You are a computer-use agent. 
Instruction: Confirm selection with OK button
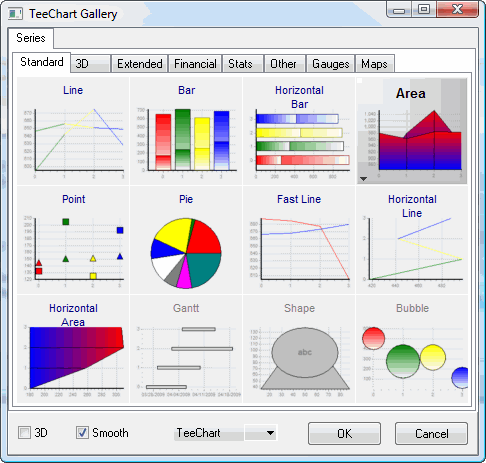(344, 433)
